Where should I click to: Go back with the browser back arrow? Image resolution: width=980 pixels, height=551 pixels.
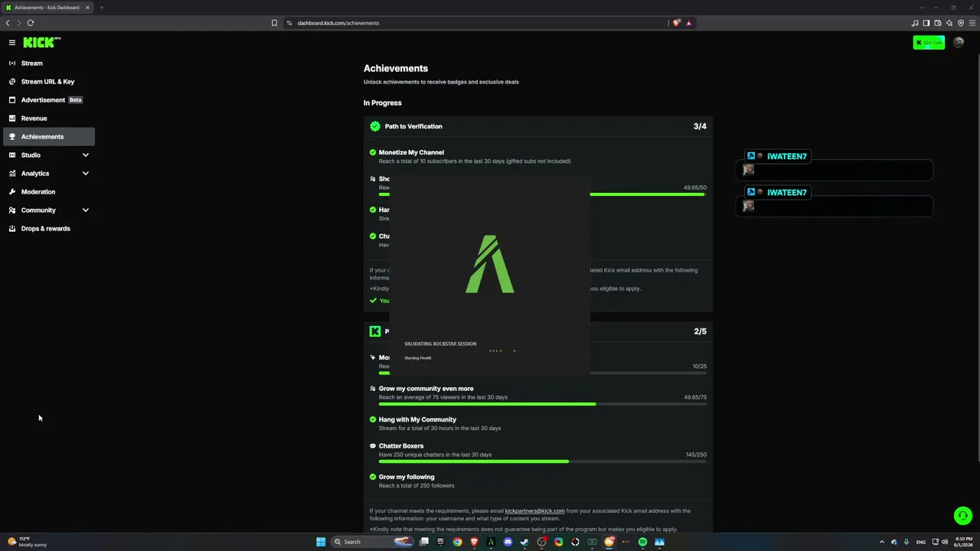coord(8,23)
